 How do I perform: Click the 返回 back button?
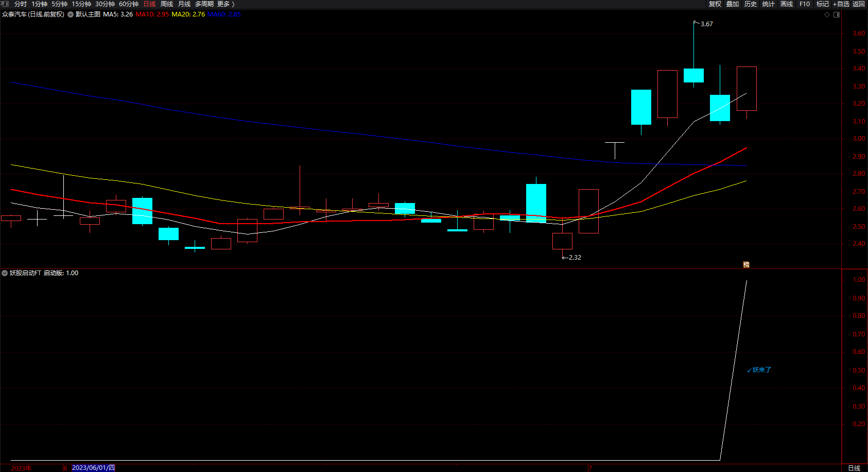(859, 4)
